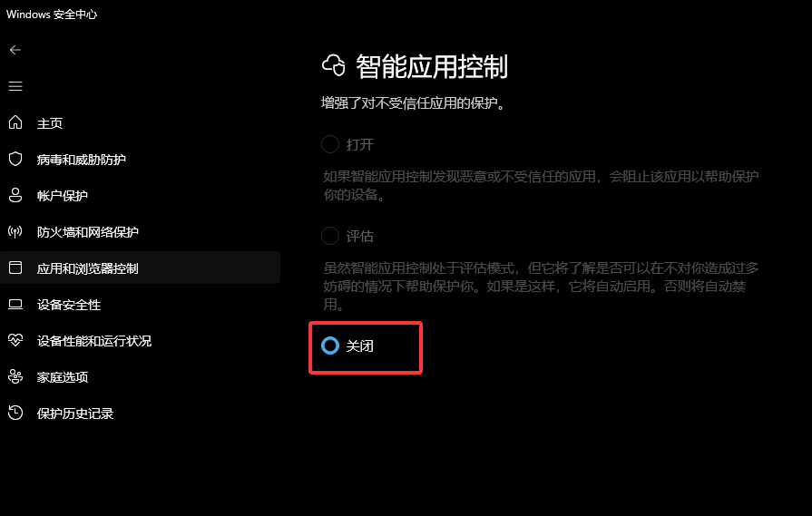Click the 智能应用控制 cloud shield icon

tap(334, 65)
